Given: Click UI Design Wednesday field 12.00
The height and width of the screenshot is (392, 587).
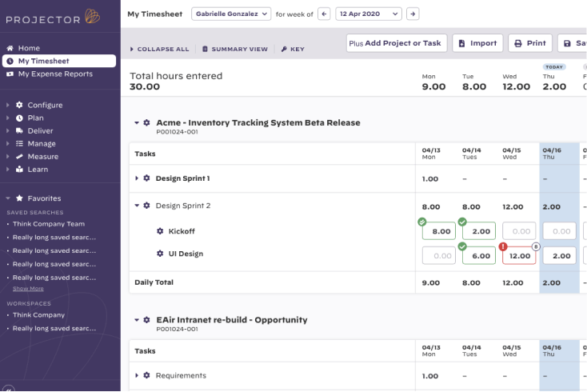Looking at the screenshot, I should pos(519,256).
